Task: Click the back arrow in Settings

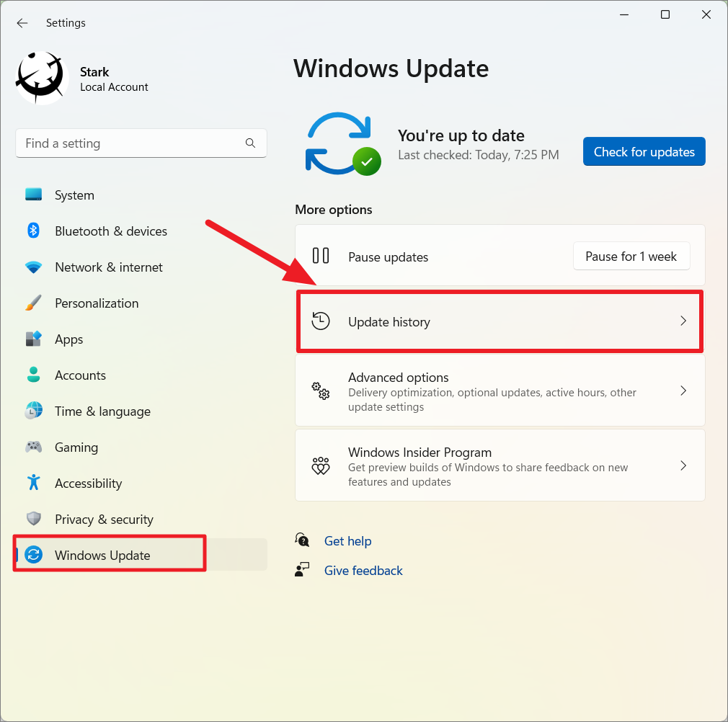Action: point(22,23)
